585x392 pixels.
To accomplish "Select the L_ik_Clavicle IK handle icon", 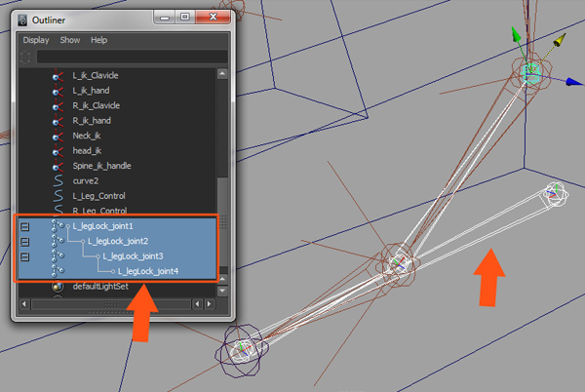I will (x=58, y=76).
